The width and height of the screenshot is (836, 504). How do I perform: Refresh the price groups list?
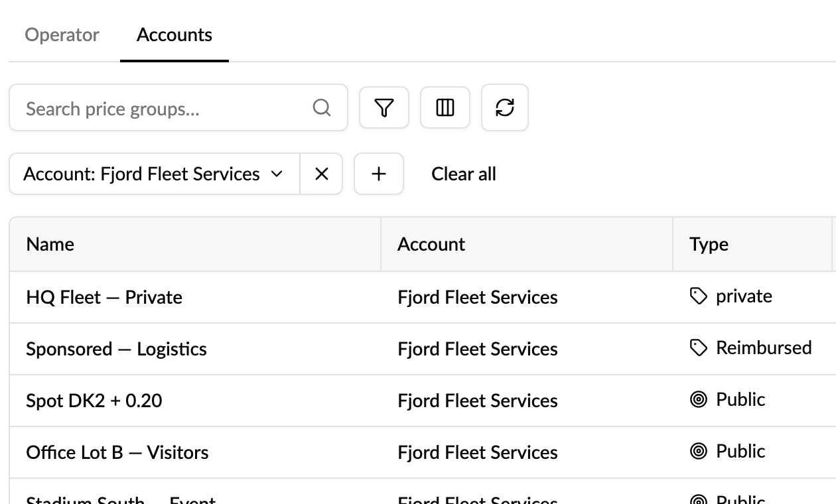point(505,107)
